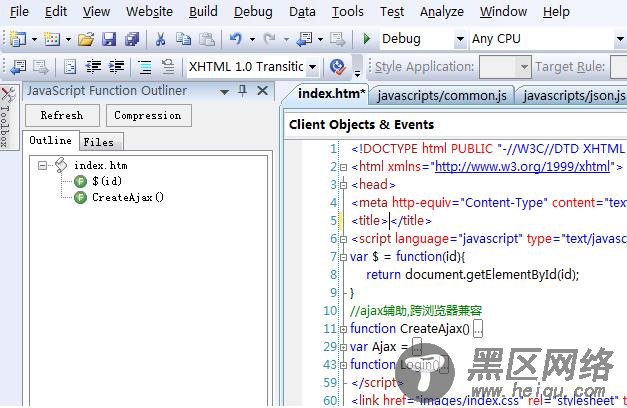This screenshot has height=408, width=627.
Task: Click the Save All icon
Action: (132, 39)
